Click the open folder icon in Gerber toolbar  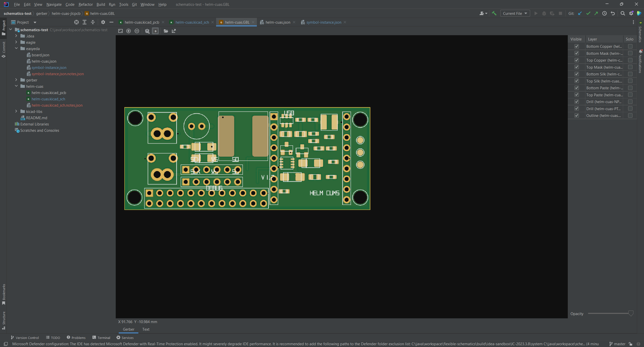pyautogui.click(x=166, y=31)
